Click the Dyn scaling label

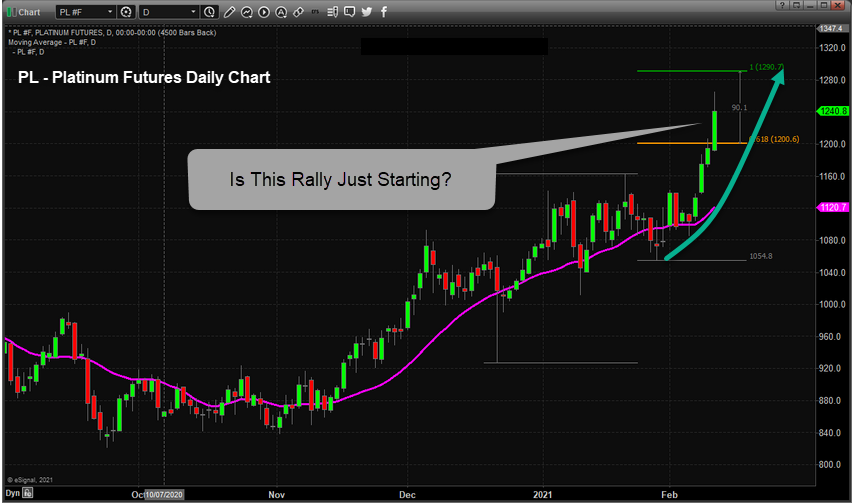[x=12, y=493]
